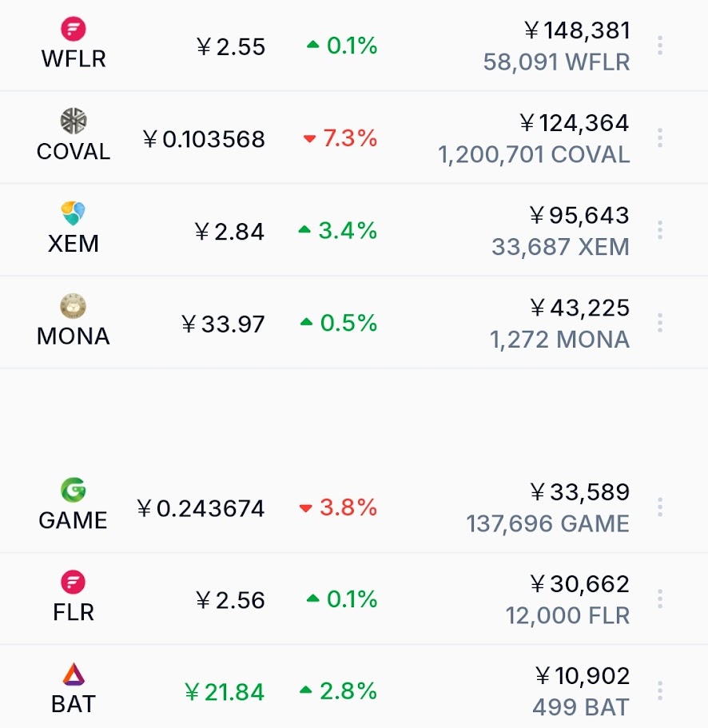The image size is (708, 728).
Task: Tap the WFLR coin logo icon
Action: pyautogui.click(x=74, y=29)
